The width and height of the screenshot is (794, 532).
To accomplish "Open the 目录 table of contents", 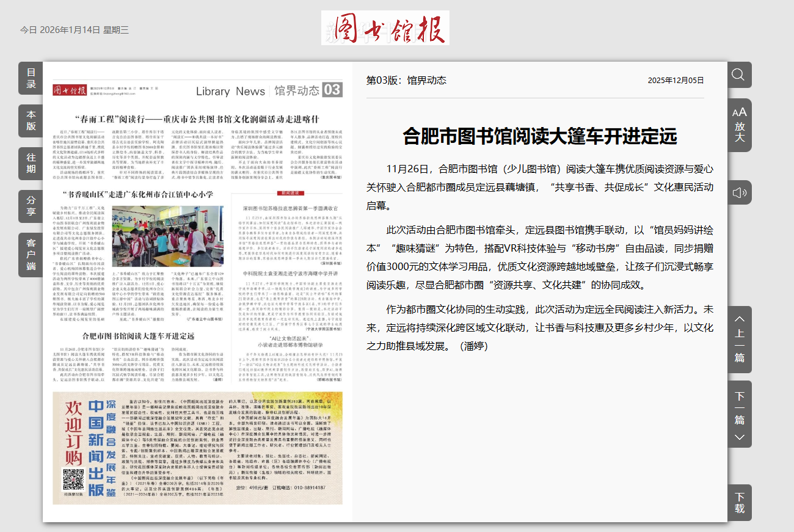I will 31,78.
